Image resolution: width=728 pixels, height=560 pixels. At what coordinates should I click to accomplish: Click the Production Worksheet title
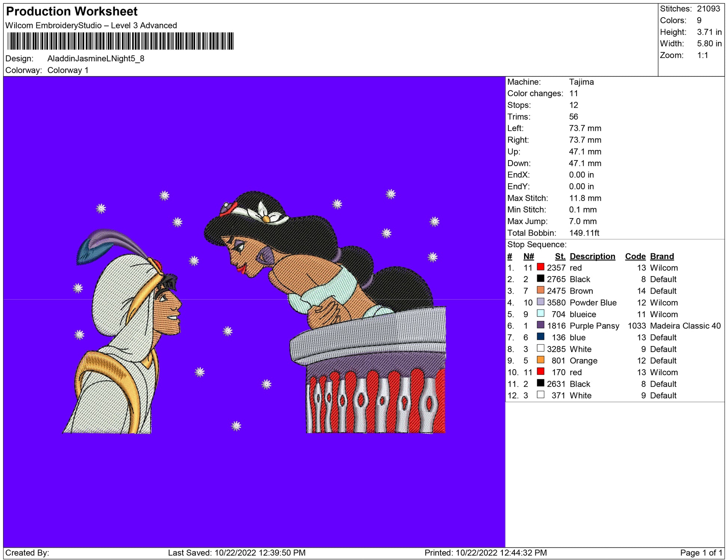72,12
